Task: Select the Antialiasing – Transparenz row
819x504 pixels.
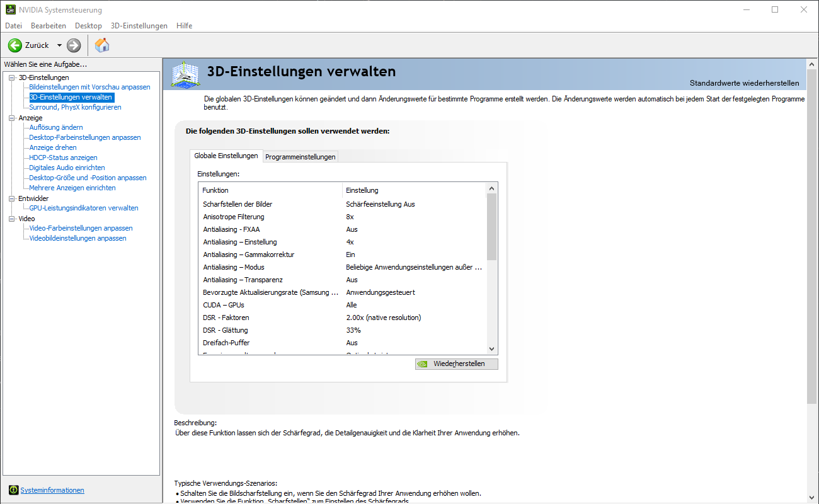Action: coord(343,280)
